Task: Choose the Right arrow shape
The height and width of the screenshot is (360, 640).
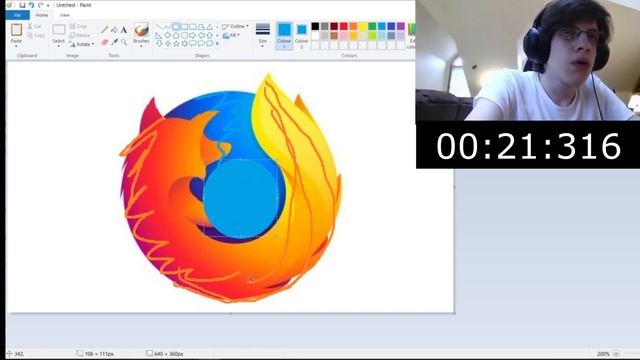Action: click(x=193, y=36)
